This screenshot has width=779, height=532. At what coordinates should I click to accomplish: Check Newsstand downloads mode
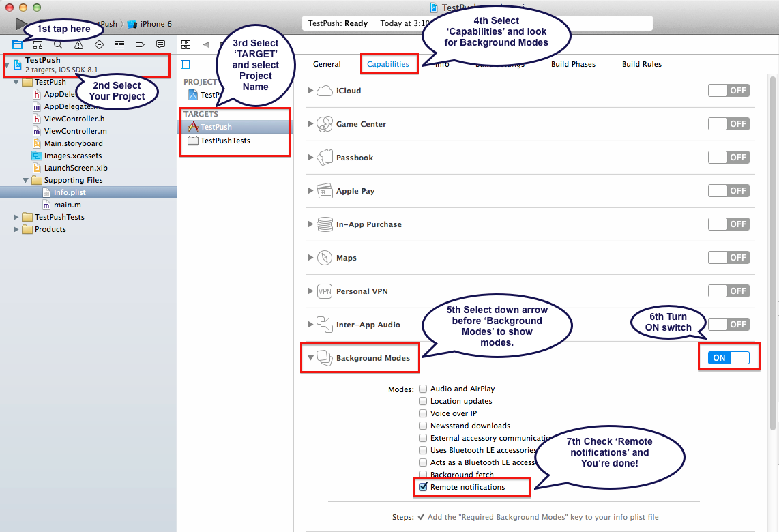tap(423, 426)
